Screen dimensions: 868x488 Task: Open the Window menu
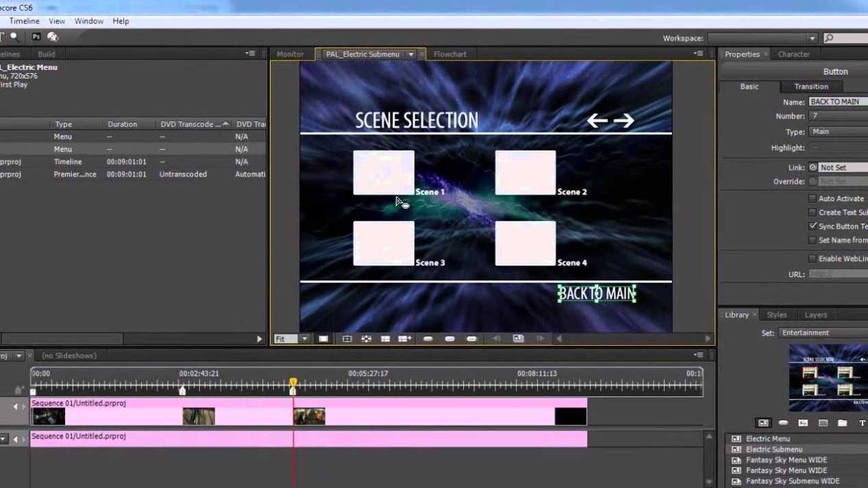tap(89, 21)
